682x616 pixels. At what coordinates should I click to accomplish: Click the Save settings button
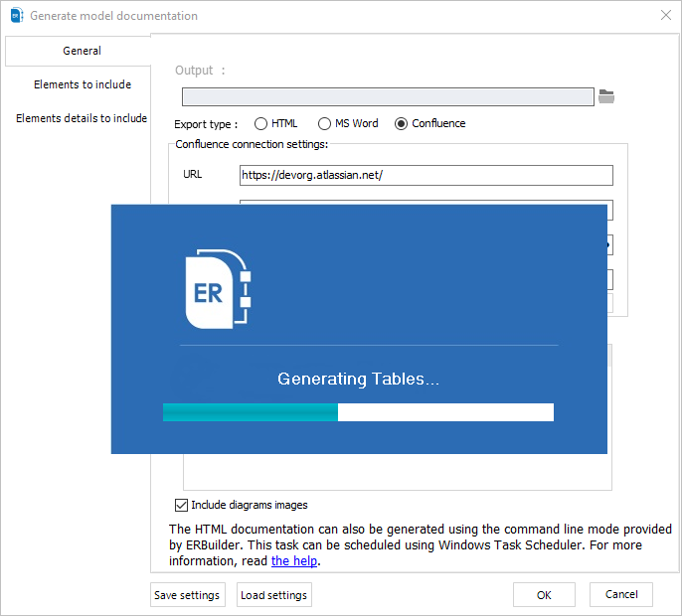coord(188,595)
